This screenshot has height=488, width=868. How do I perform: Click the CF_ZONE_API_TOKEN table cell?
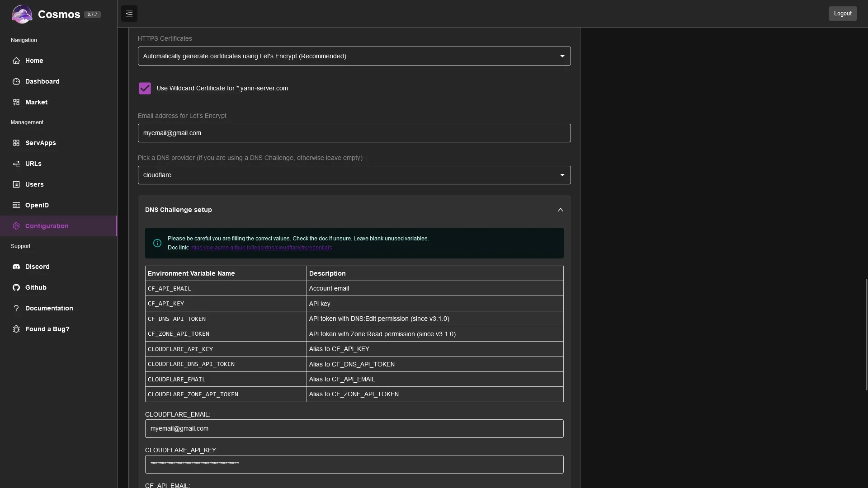tap(226, 334)
